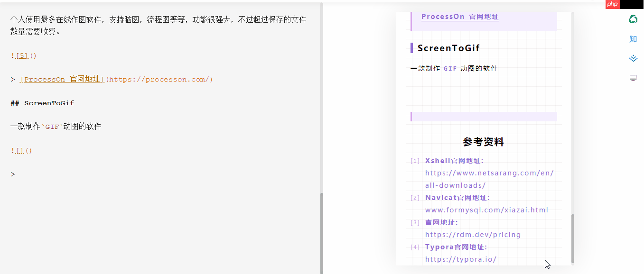Click the https://rdm.dev/pricing link

pyautogui.click(x=473, y=234)
